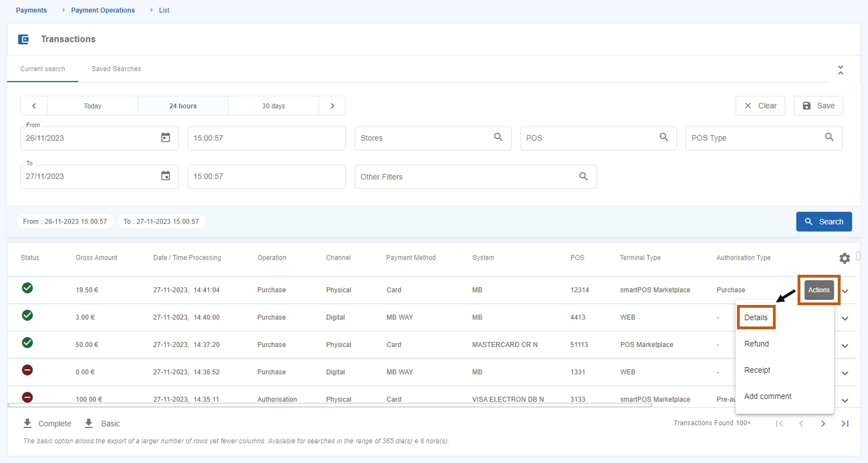The width and height of the screenshot is (868, 463).
Task: Select the 30 days range toggle
Action: (273, 106)
